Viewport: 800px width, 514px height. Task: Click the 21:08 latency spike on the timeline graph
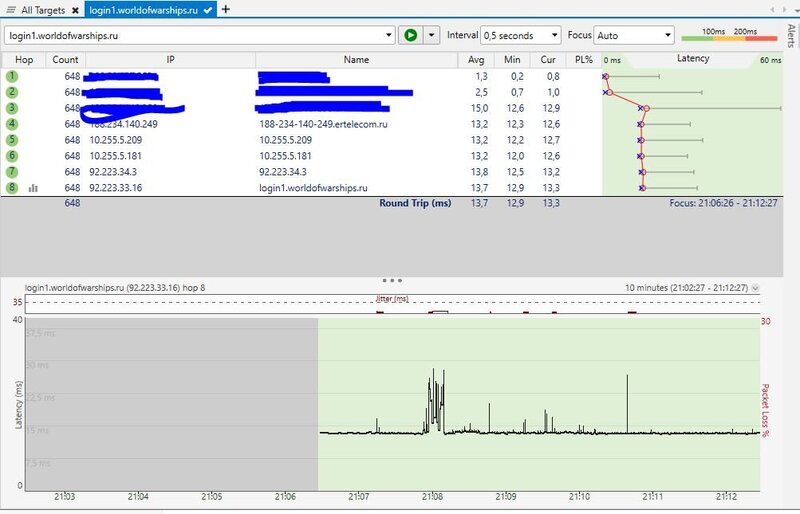pyautogui.click(x=435, y=401)
